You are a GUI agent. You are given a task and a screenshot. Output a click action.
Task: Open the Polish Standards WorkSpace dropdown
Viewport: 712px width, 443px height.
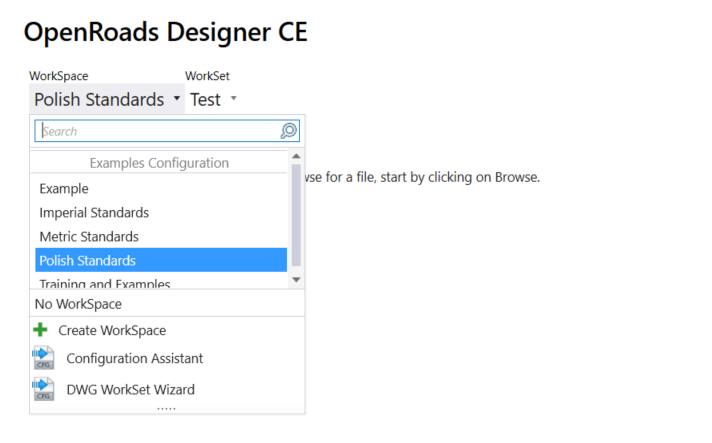click(107, 99)
